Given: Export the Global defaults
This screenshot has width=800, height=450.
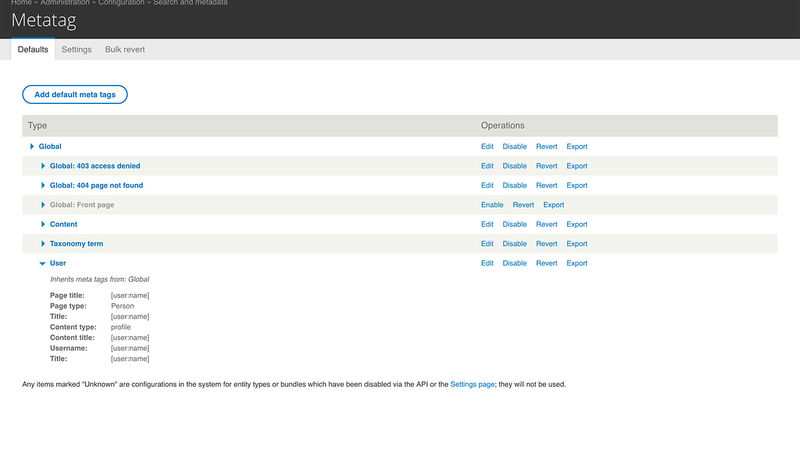Looking at the screenshot, I should (x=577, y=146).
